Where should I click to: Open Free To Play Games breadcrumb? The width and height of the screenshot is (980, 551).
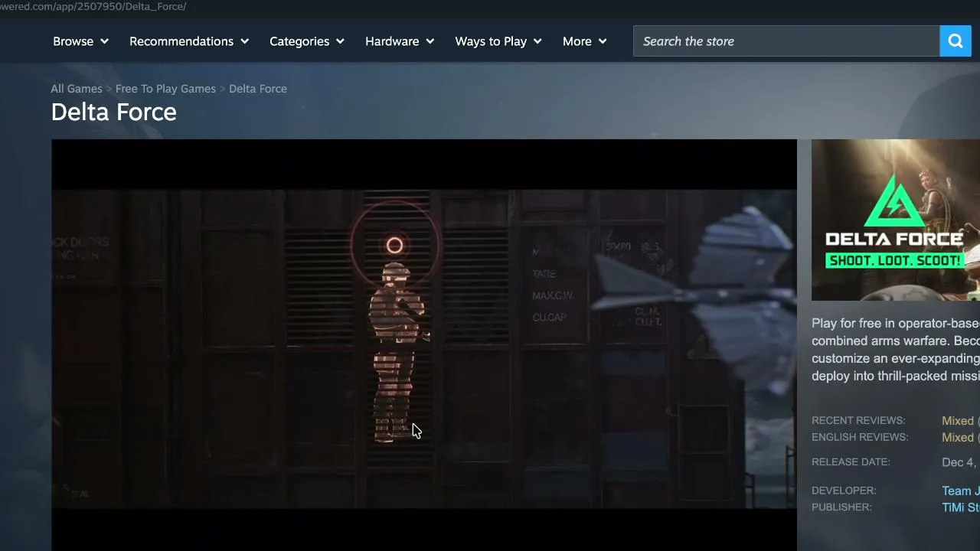[165, 89]
